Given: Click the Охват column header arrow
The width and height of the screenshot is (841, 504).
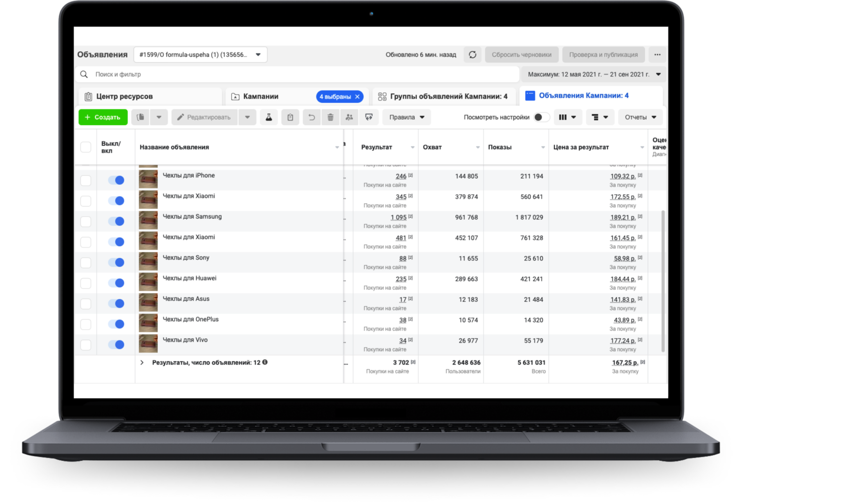Looking at the screenshot, I should point(478,148).
